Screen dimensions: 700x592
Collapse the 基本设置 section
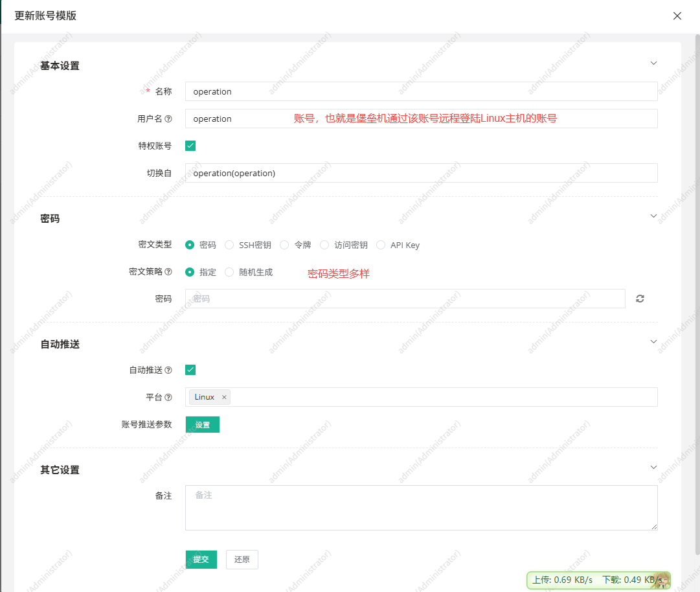[653, 63]
